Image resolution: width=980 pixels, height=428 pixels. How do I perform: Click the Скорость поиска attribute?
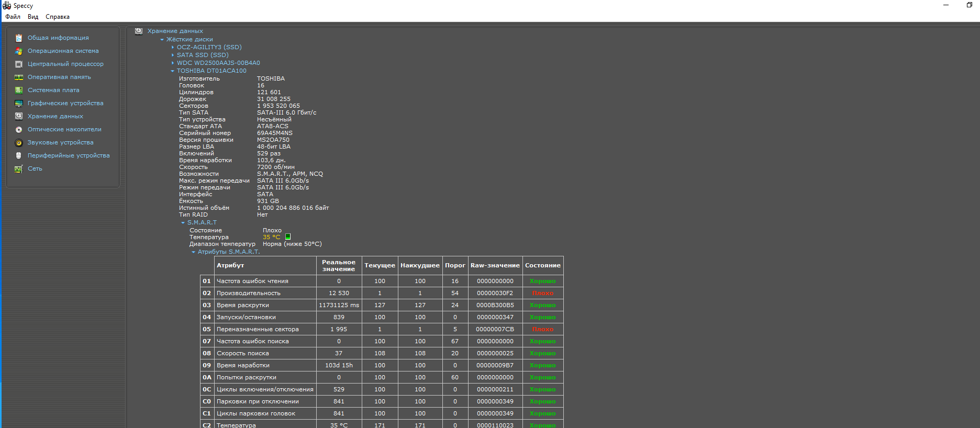click(242, 353)
